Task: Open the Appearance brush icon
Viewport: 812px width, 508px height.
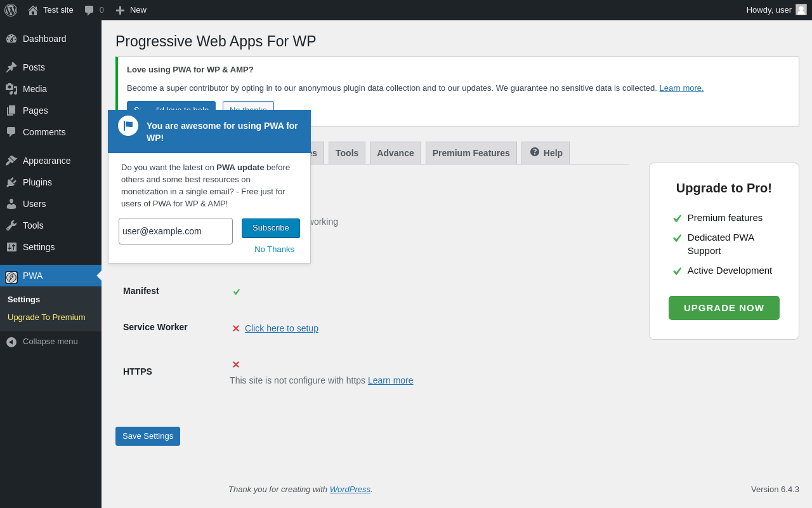Action: (x=11, y=161)
